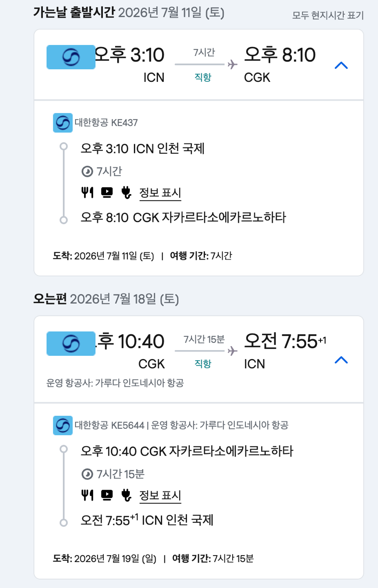The height and width of the screenshot is (588, 378).
Task: Open 정보 표시 link for outbound flight
Action: (160, 193)
